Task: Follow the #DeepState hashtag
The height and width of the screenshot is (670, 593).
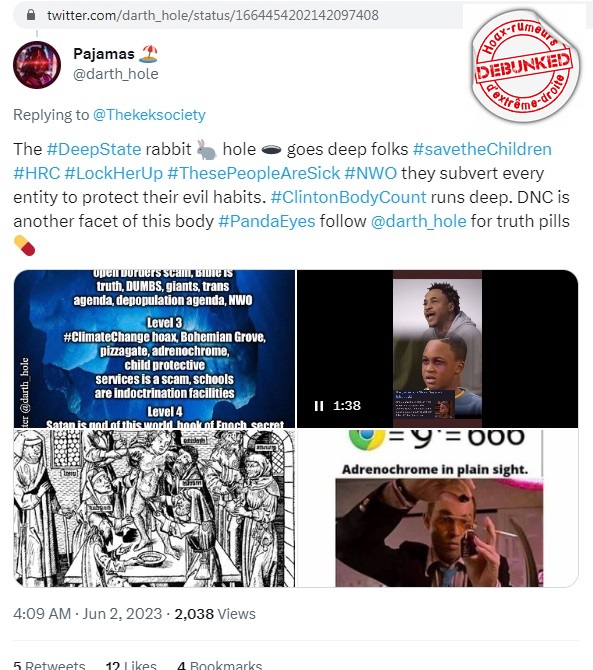Action: tap(94, 149)
